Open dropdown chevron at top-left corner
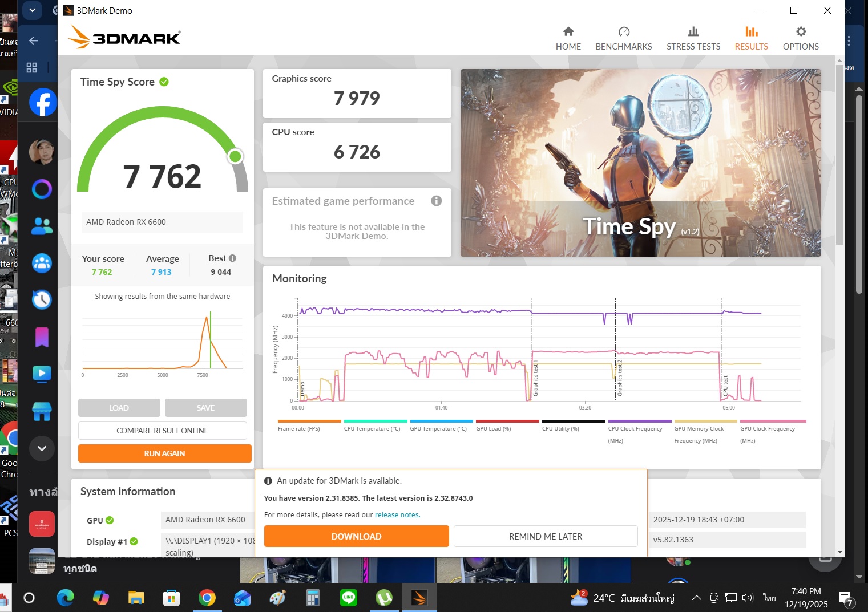Viewport: 868px width, 612px height. [x=32, y=10]
